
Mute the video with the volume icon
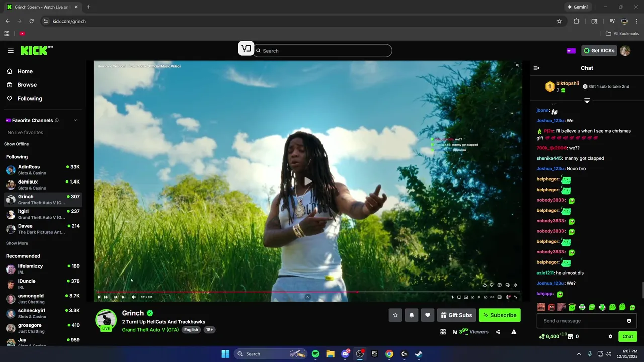click(133, 297)
